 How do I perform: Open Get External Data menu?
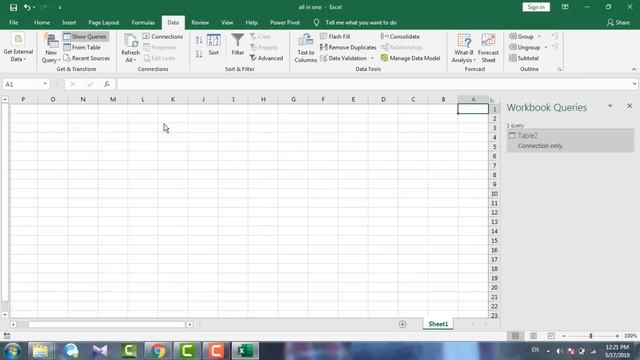[x=18, y=48]
